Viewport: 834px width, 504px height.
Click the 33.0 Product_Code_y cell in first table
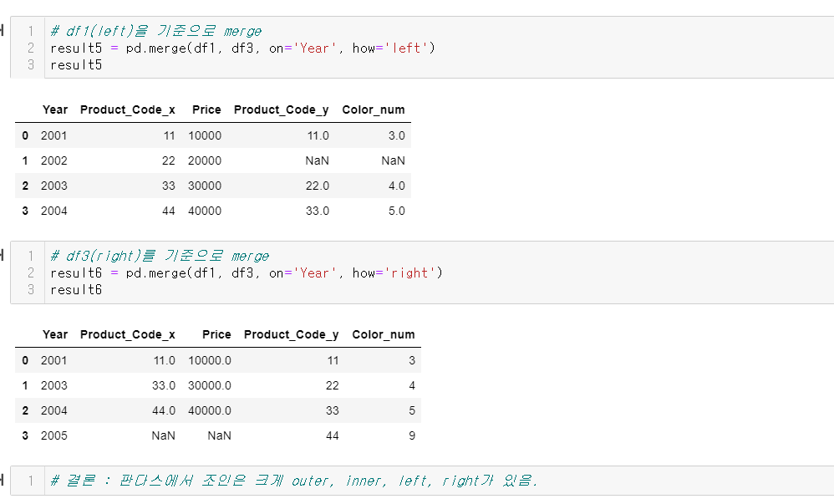318,211
